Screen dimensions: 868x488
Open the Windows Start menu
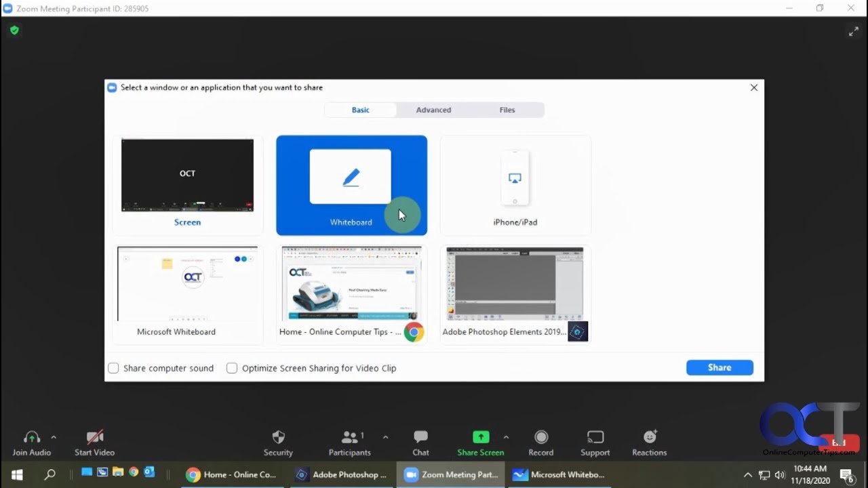[17, 474]
